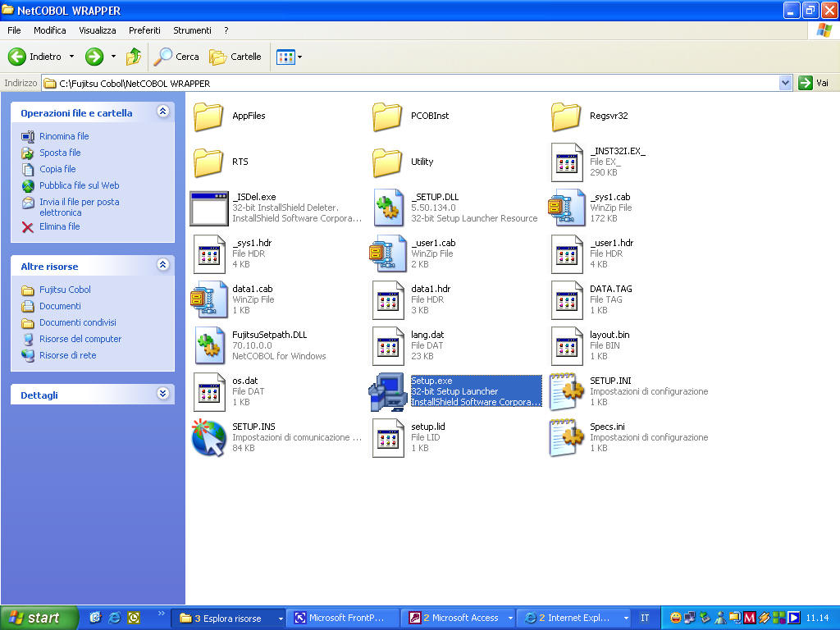Expand the Dettagli panel
The image size is (840, 630).
163,393
